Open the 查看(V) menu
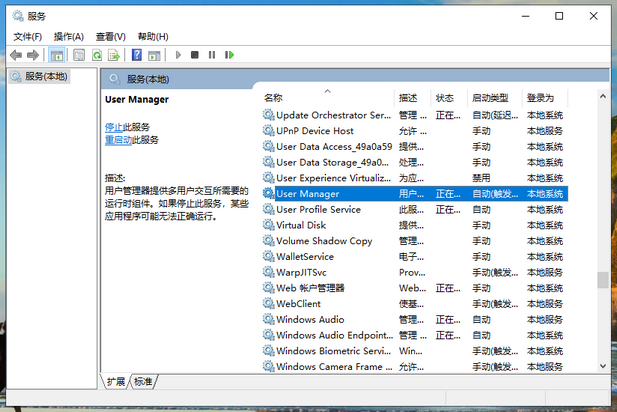 [111, 37]
